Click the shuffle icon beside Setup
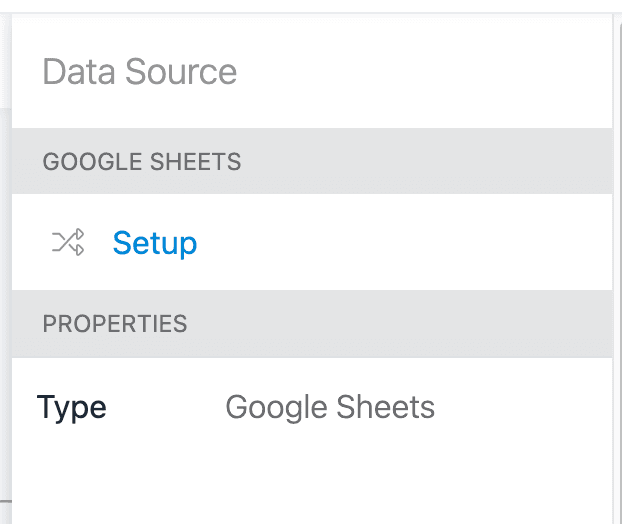 click(68, 242)
